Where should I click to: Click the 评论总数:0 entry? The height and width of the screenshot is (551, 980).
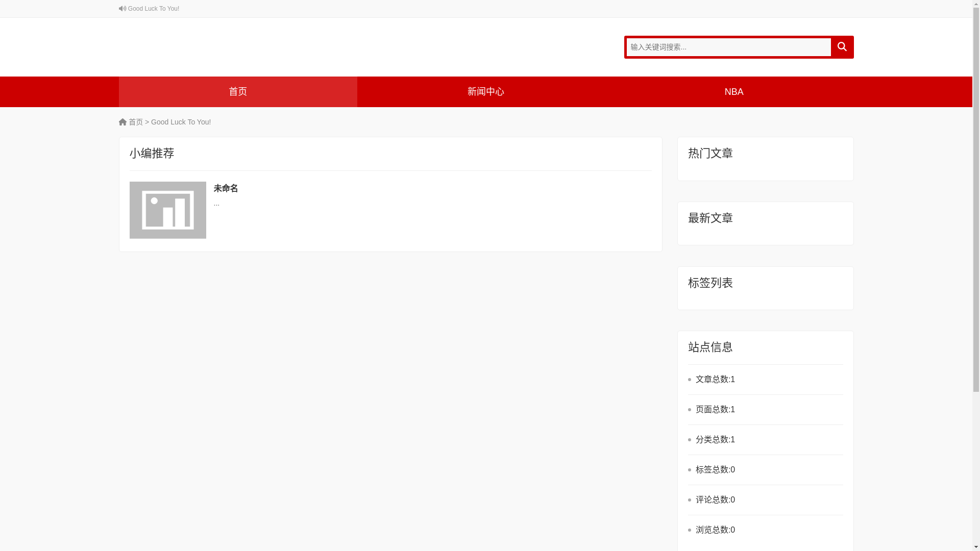pyautogui.click(x=766, y=500)
